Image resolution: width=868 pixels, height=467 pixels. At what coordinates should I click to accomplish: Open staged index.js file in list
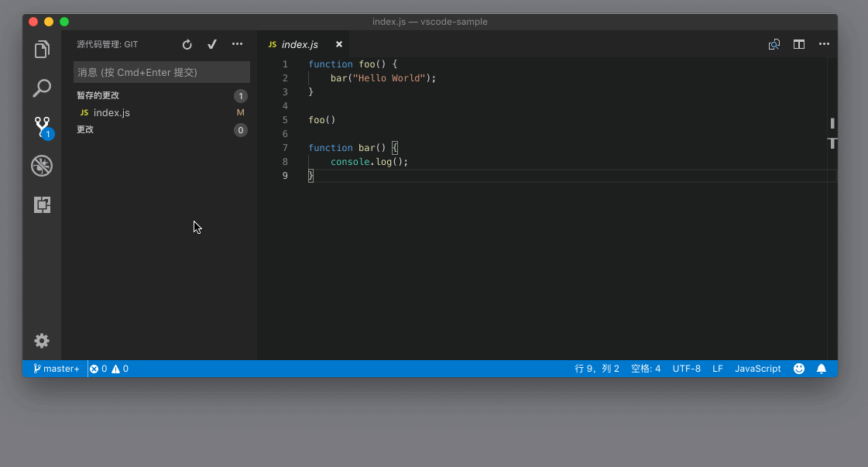click(x=112, y=113)
